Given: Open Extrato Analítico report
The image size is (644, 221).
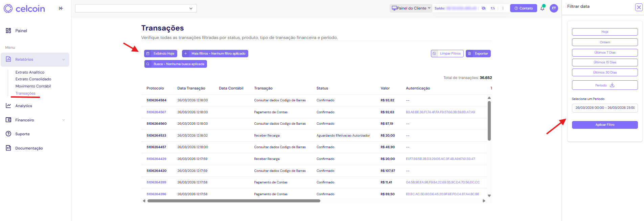Looking at the screenshot, I should (x=30, y=72).
